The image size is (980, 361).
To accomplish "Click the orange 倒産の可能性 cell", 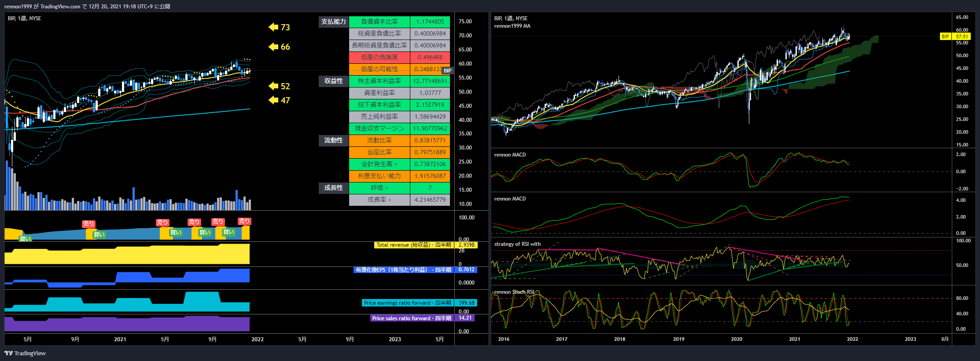I will click(379, 69).
